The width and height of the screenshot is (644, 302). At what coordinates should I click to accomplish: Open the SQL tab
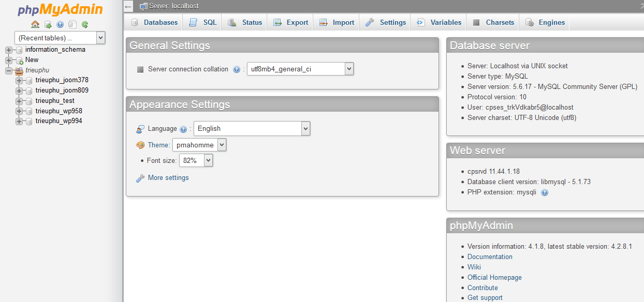(203, 22)
